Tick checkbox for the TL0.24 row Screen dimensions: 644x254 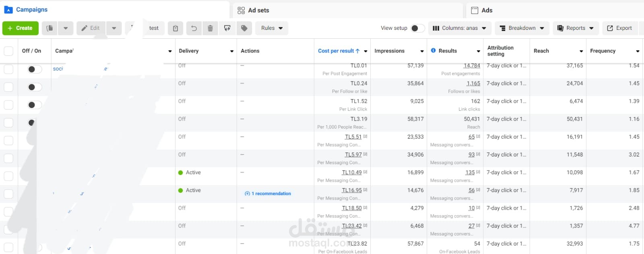(8, 87)
